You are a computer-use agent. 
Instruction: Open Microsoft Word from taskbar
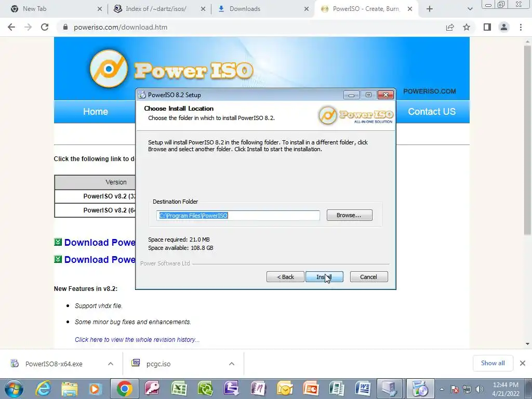(363, 389)
